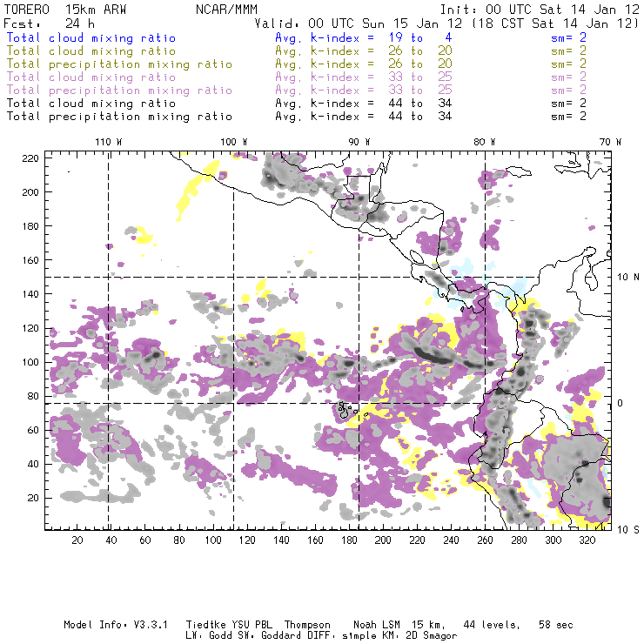Screen dimensions: 644x644
Task: Click the "60" tick on the vertical axis
Action: point(33,431)
